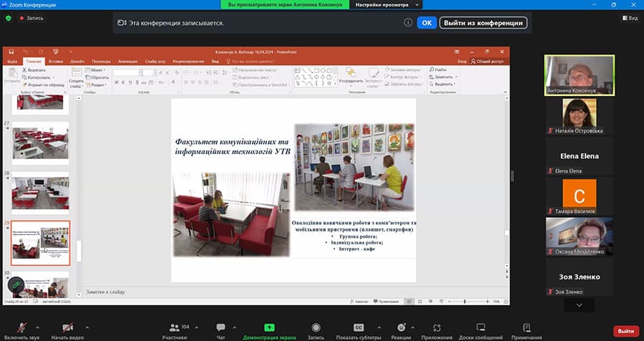The width and height of the screenshot is (644, 341).
Task: Click Демонстрация экрана share screen icon
Action: tap(269, 327)
